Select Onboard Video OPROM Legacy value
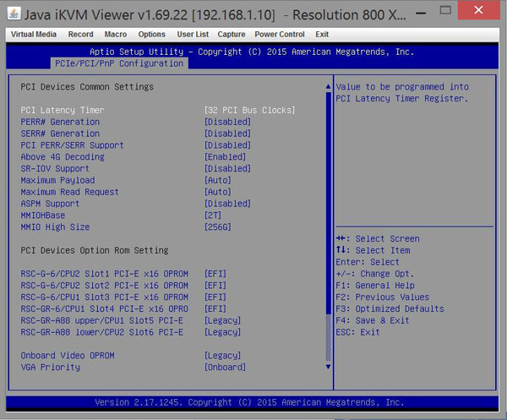The width and height of the screenshot is (507, 420). [x=222, y=356]
